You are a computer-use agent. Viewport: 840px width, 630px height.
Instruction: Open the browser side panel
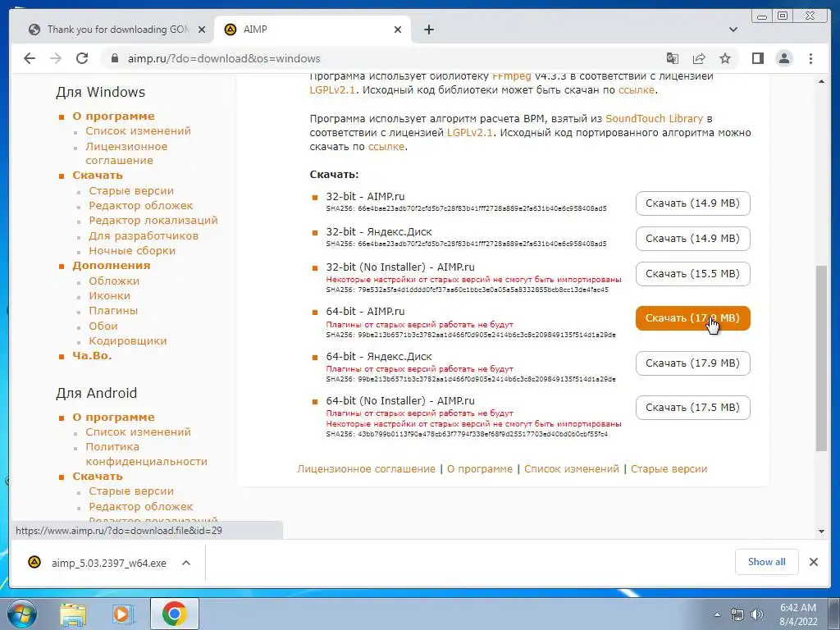[x=757, y=58]
